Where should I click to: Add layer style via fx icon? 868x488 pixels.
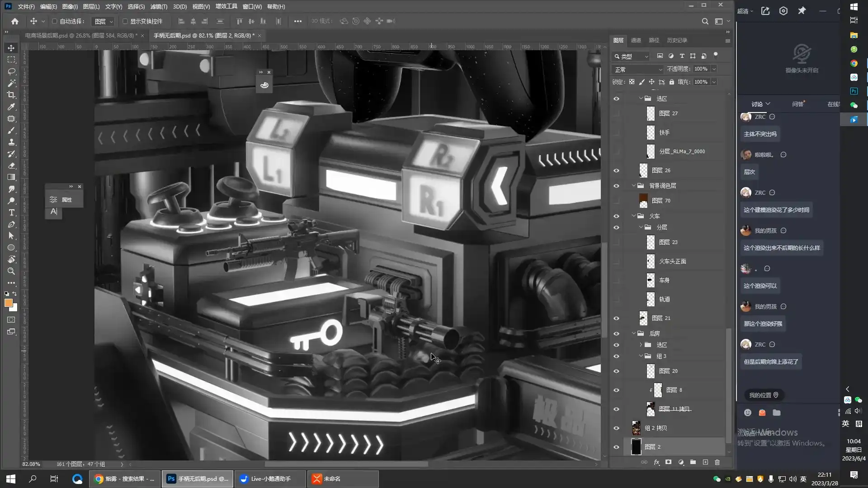coord(656,462)
